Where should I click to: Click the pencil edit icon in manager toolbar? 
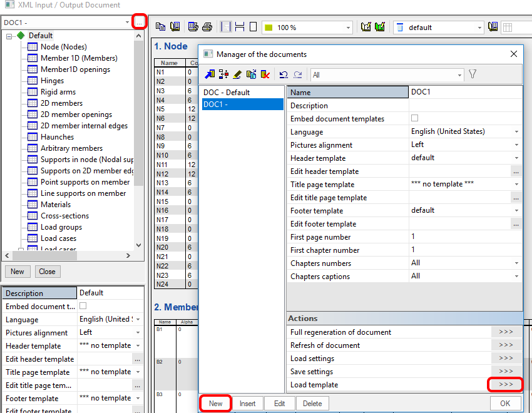point(237,74)
